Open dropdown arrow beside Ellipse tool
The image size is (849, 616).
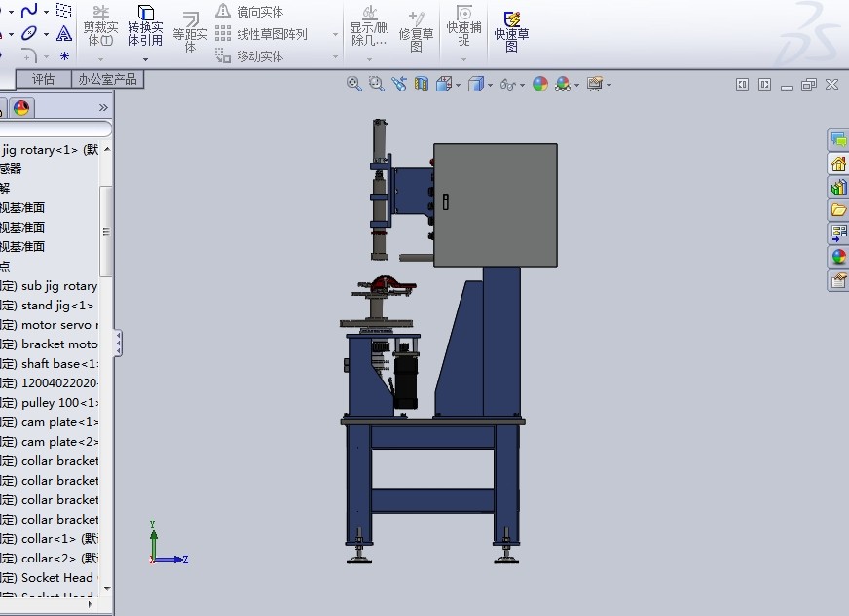(x=46, y=35)
